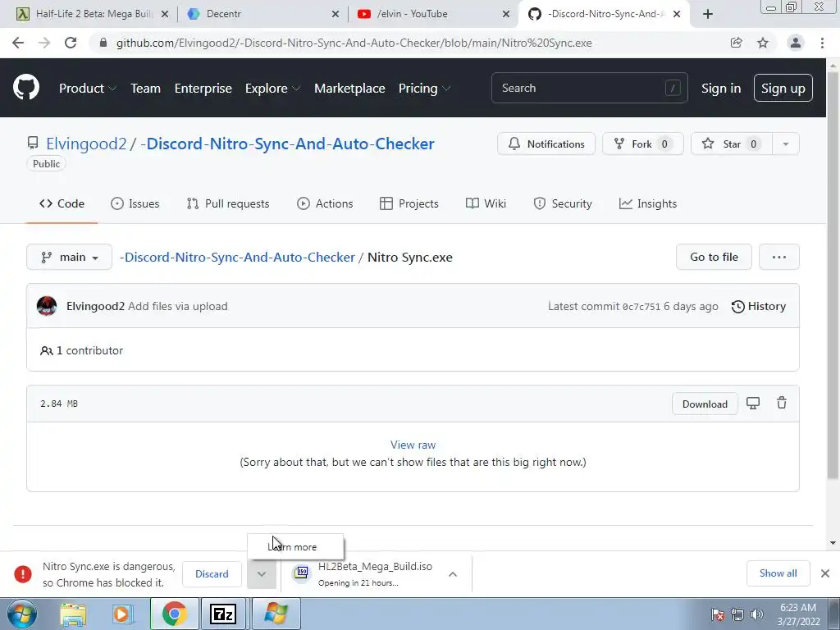The height and width of the screenshot is (630, 840).
Task: Click the share page icon in address bar
Action: click(x=737, y=43)
